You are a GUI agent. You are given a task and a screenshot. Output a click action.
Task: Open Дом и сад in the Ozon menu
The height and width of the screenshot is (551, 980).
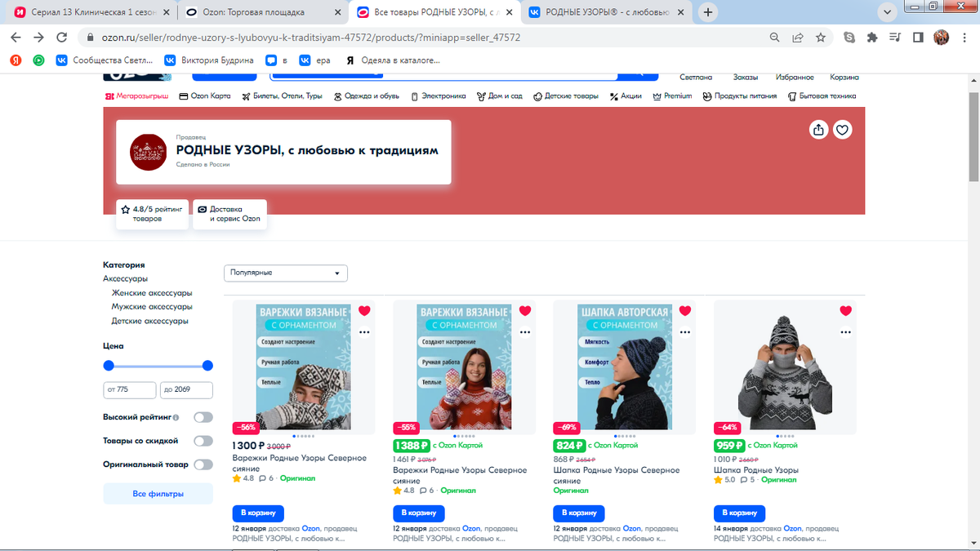point(500,96)
